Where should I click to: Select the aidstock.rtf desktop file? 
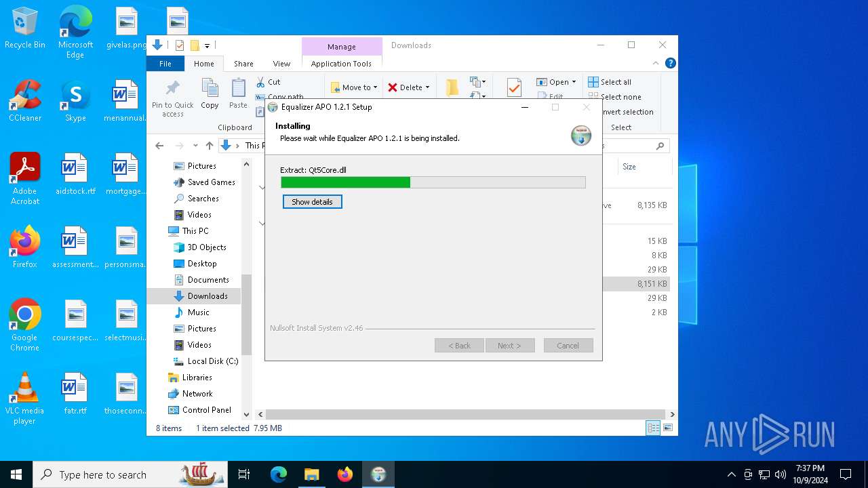(x=75, y=175)
